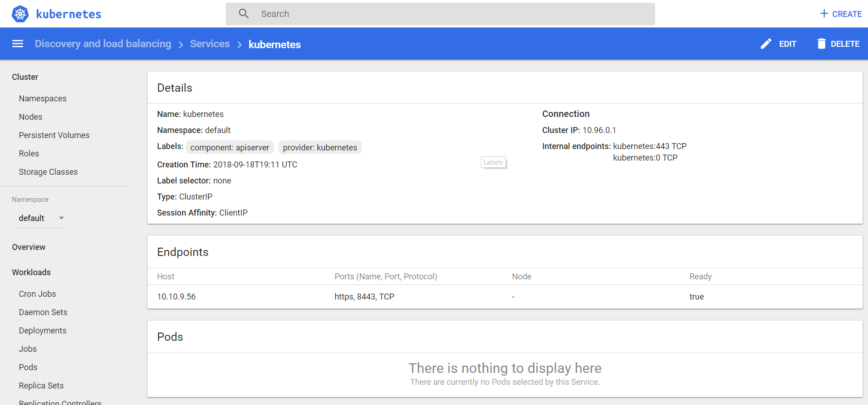This screenshot has width=868, height=405.
Task: Open Cluster section in sidebar
Action: pos(25,77)
